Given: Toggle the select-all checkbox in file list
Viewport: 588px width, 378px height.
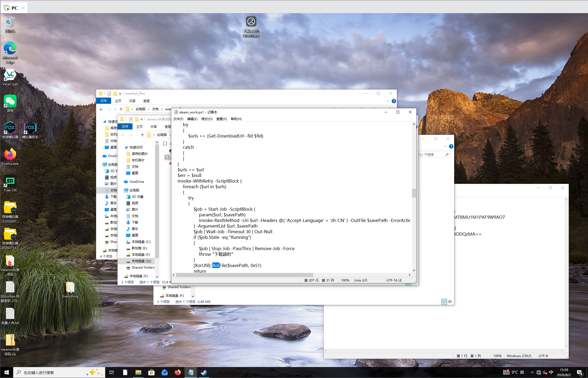Looking at the screenshot, I should tap(165, 144).
